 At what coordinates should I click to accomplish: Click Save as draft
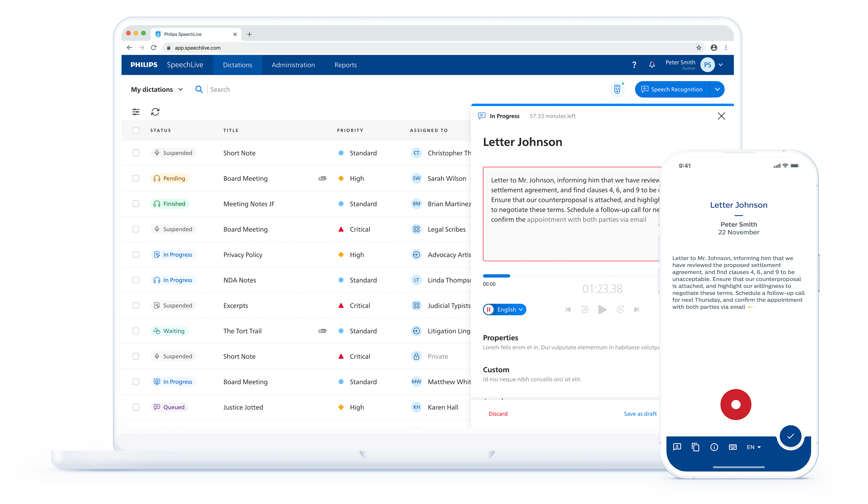640,414
